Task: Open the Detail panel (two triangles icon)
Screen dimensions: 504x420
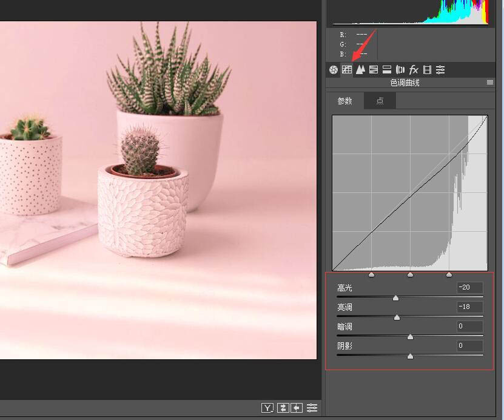Action: [360, 70]
